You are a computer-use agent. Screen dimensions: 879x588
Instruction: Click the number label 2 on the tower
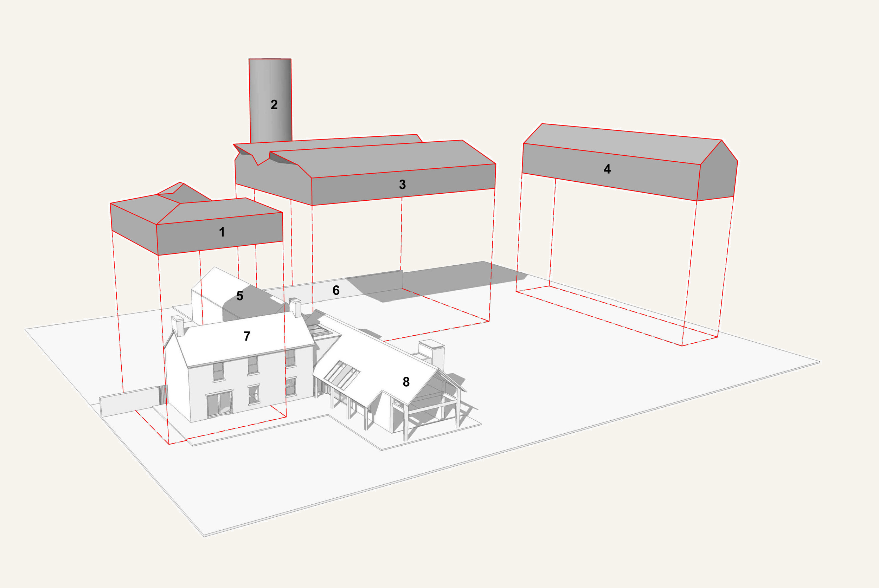pos(274,105)
